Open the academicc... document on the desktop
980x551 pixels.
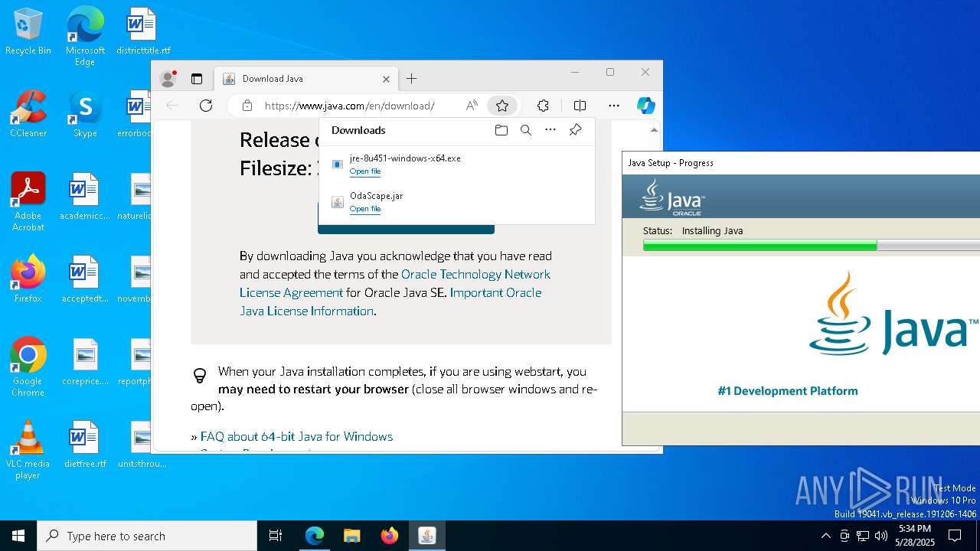(x=85, y=197)
